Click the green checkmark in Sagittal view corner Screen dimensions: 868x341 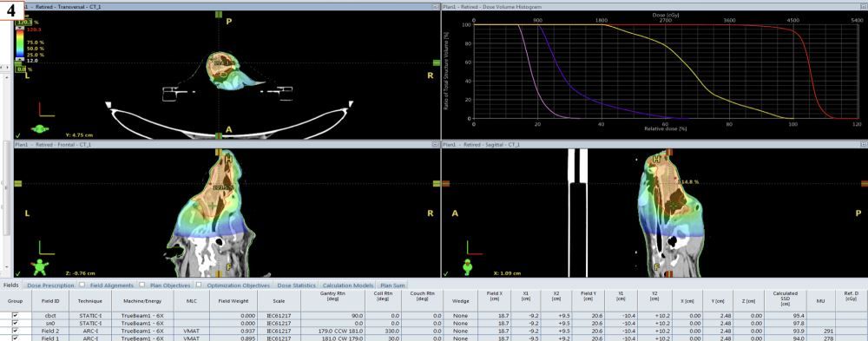(x=446, y=273)
